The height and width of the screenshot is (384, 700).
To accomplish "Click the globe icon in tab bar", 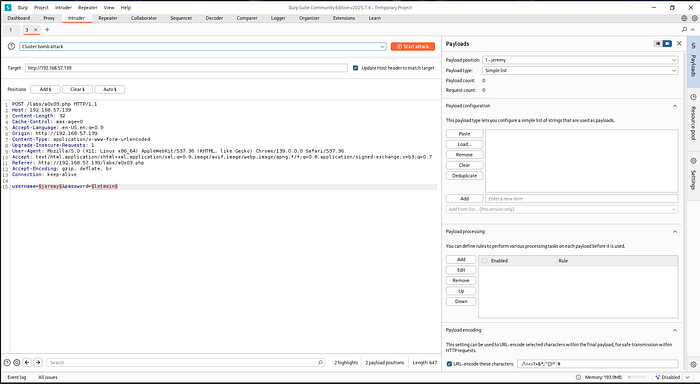I will coord(684,18).
